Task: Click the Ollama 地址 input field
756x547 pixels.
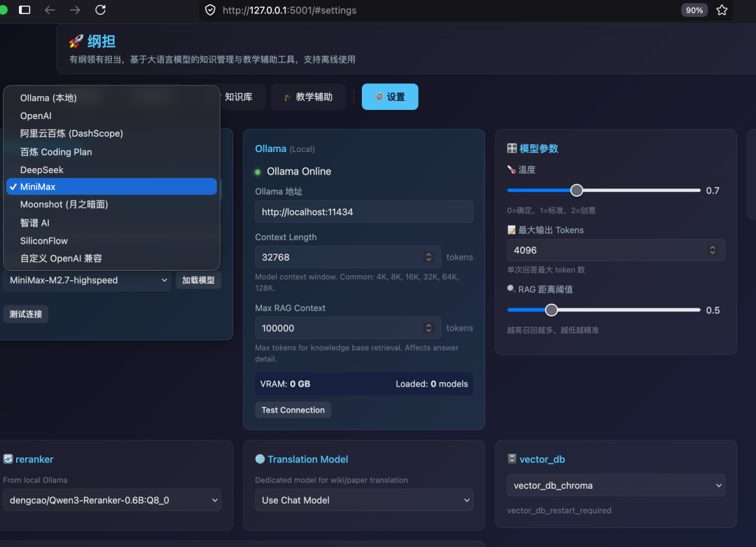Action: 363,212
